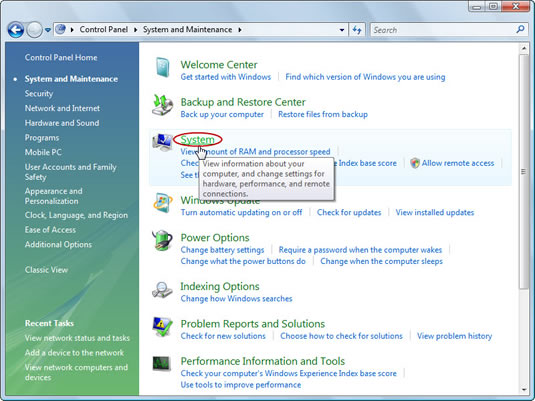Click Restore files from backup link

coord(323,114)
